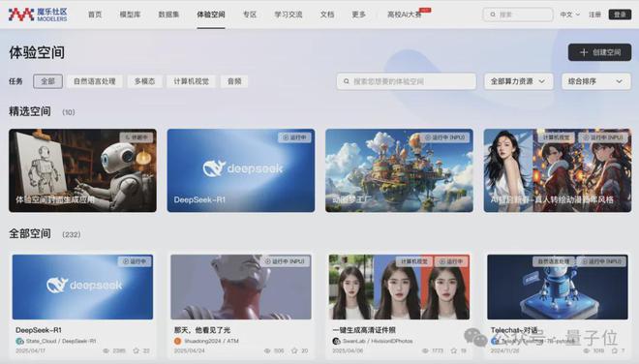639x364 pixels.
Task: Click the 登录 button
Action: coord(620,15)
